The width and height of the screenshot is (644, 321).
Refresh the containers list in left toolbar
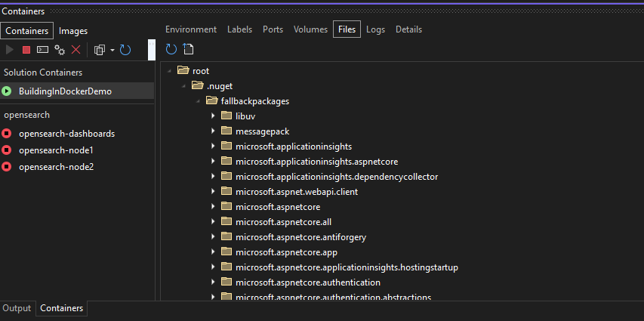[125, 50]
